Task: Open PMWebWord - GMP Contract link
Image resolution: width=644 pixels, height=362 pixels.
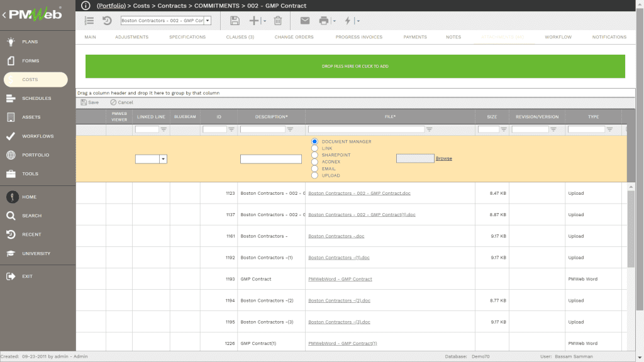Action: tap(340, 279)
